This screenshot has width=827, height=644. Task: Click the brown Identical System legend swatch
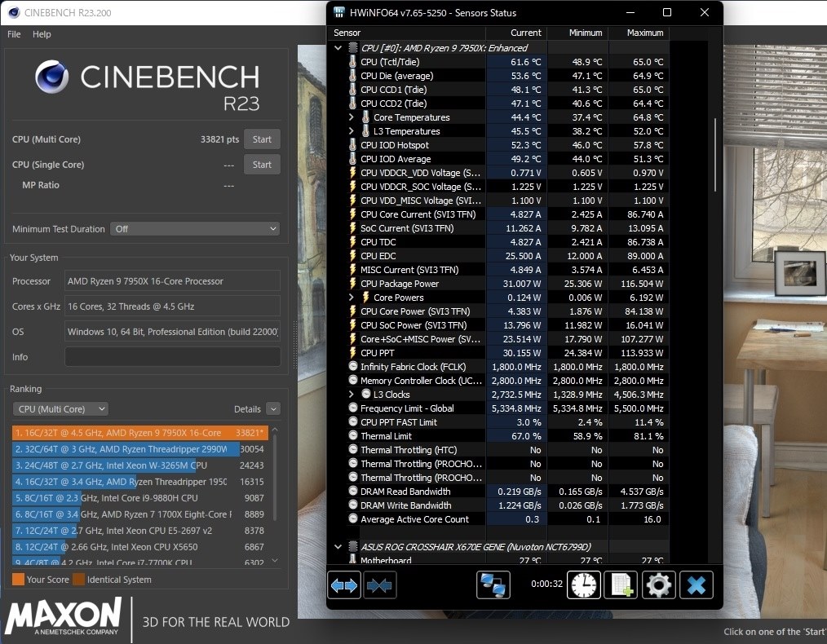tap(78, 579)
